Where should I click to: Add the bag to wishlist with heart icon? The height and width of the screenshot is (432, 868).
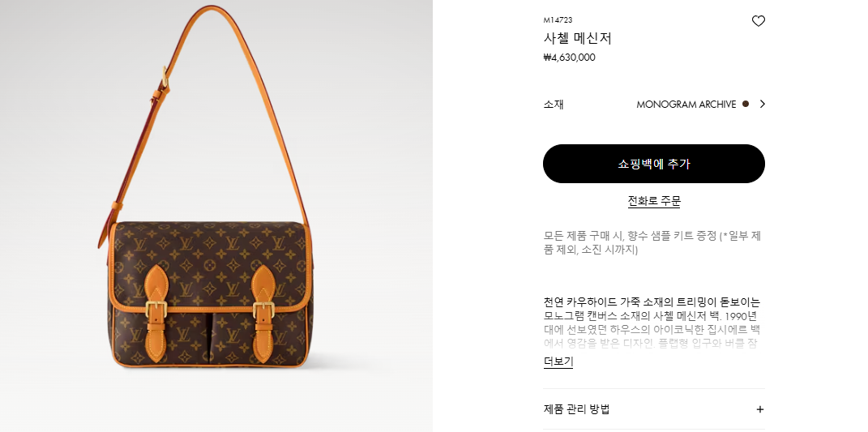758,21
